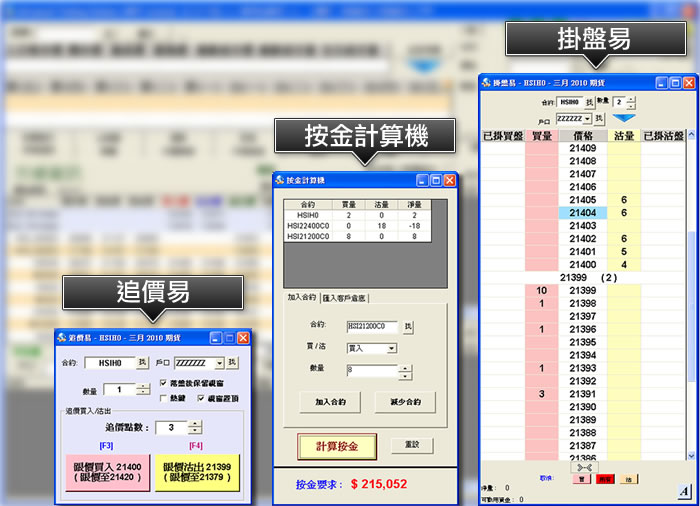Click the 'A' font icon in 掛盤易 corner
700x506 pixels.
pyautogui.click(x=683, y=490)
